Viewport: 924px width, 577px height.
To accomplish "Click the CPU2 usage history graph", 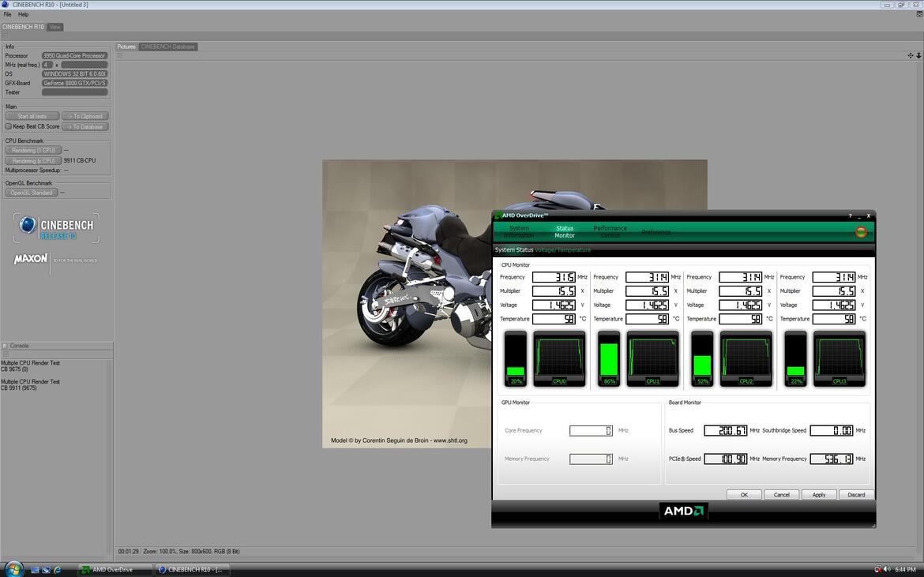I will (746, 358).
